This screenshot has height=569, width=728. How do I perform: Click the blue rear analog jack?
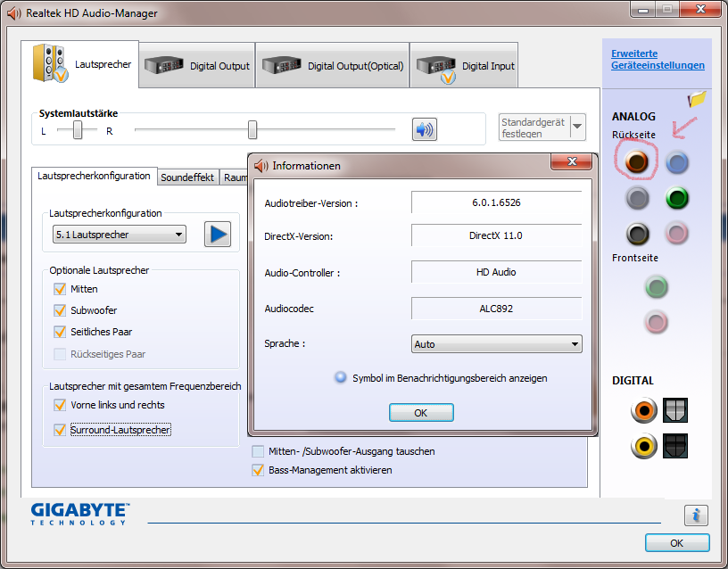click(x=677, y=163)
